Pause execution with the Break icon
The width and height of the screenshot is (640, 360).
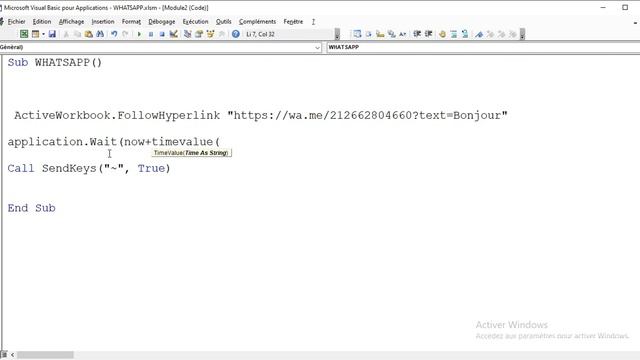pos(151,34)
